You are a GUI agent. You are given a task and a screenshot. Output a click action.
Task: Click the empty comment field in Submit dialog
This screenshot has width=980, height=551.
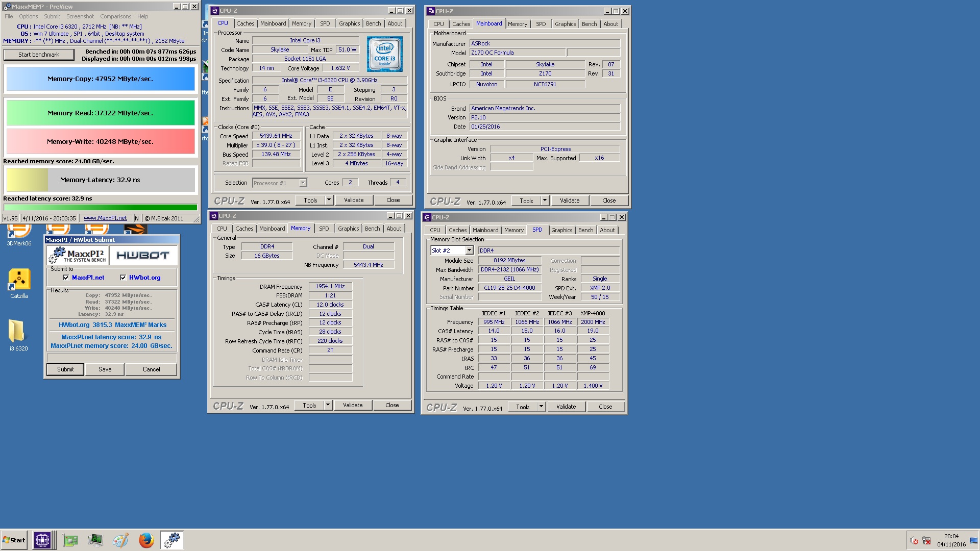tap(112, 358)
